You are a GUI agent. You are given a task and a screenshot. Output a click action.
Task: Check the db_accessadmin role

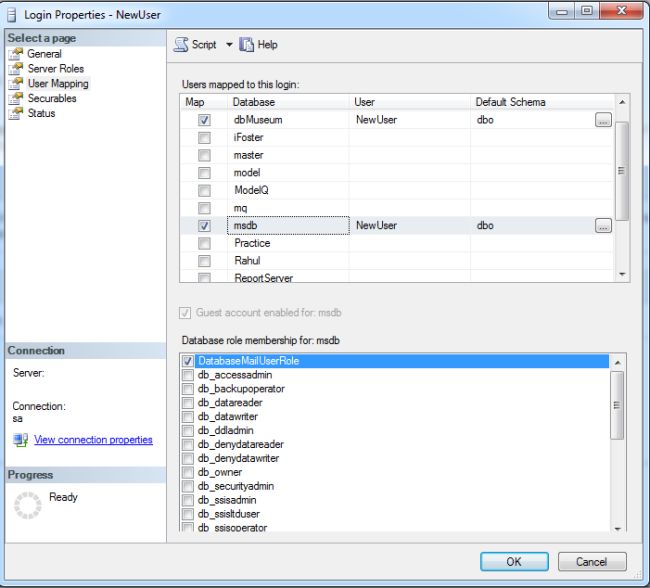pyautogui.click(x=188, y=375)
